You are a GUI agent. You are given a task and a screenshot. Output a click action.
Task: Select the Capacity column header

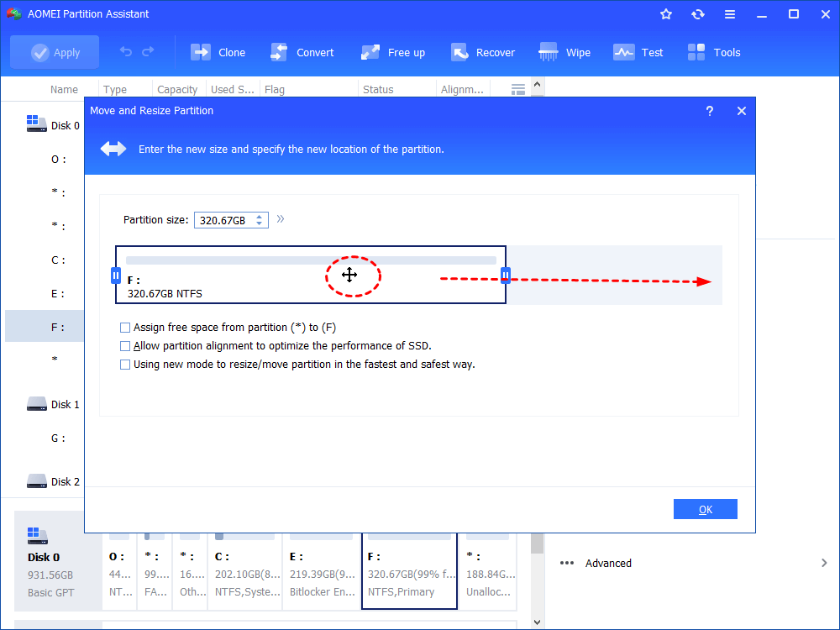point(177,90)
